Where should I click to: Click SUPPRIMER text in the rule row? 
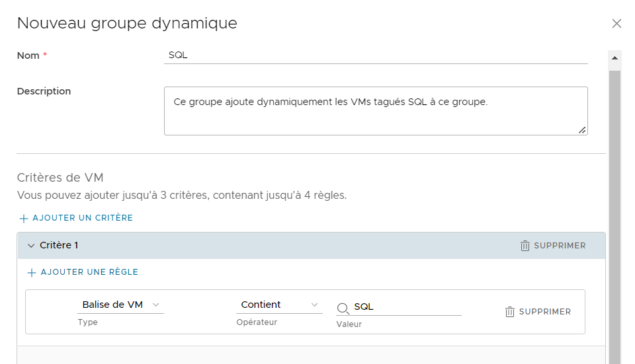[x=545, y=312]
